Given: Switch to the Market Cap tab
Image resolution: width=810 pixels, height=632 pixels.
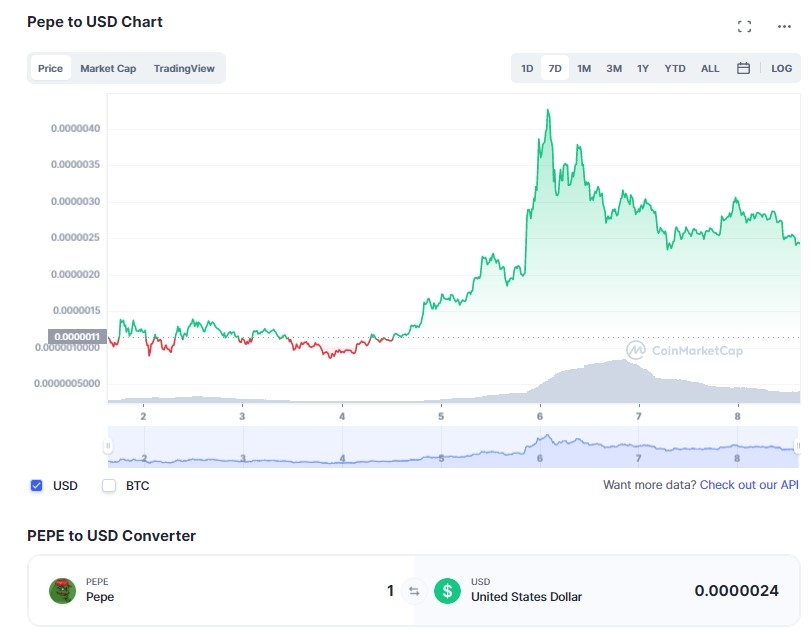Looking at the screenshot, I should [x=108, y=68].
